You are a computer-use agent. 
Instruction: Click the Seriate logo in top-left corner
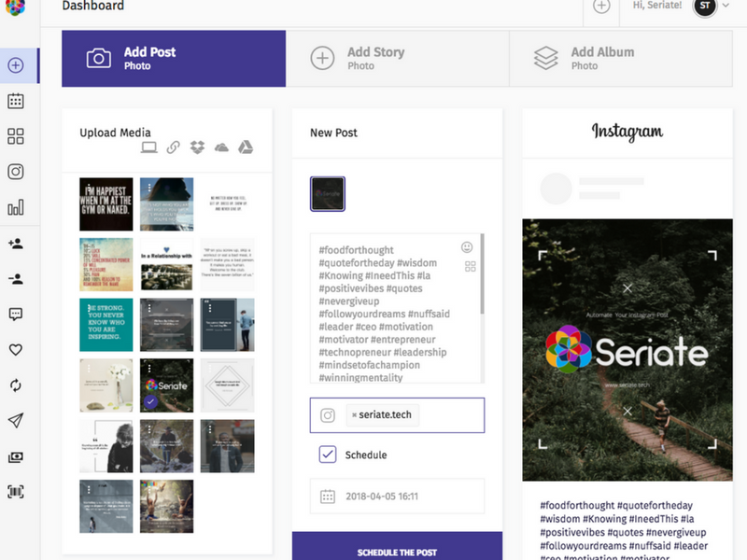tap(15, 7)
